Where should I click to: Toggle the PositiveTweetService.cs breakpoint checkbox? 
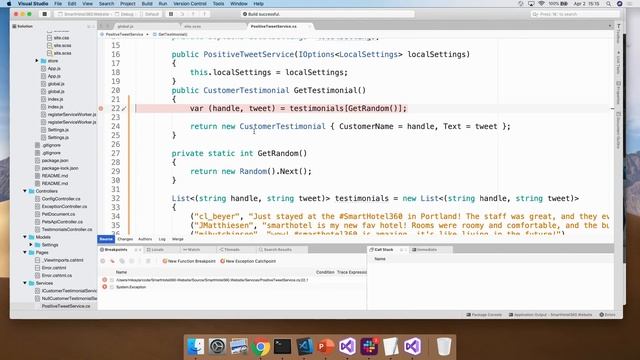(112, 280)
